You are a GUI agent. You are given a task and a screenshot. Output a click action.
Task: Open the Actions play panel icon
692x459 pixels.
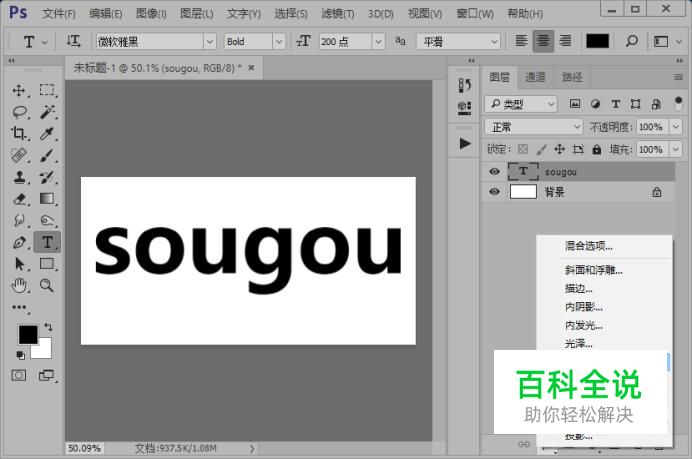point(465,143)
